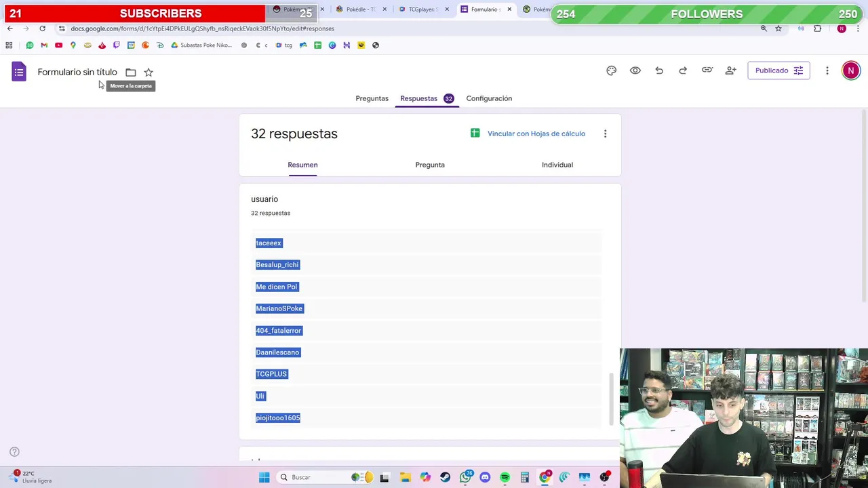Click the Mover a la carpeta folder icon

pyautogui.click(x=131, y=73)
